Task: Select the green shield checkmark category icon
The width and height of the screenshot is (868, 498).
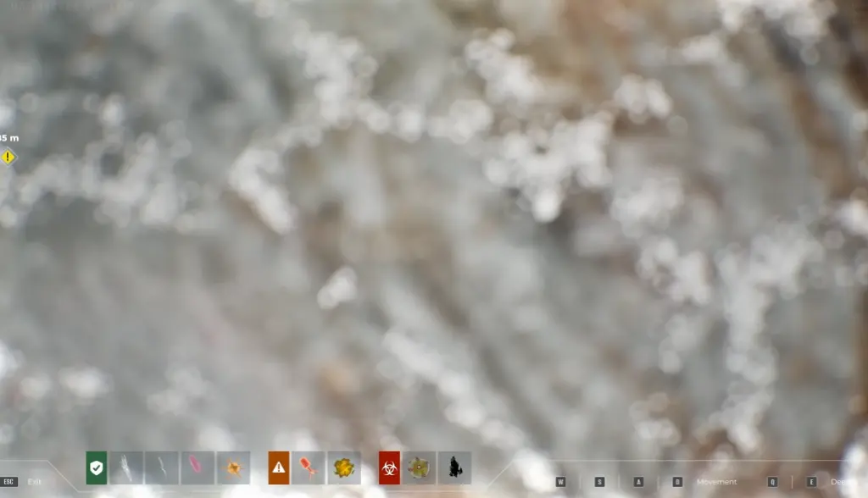Action: pos(97,468)
